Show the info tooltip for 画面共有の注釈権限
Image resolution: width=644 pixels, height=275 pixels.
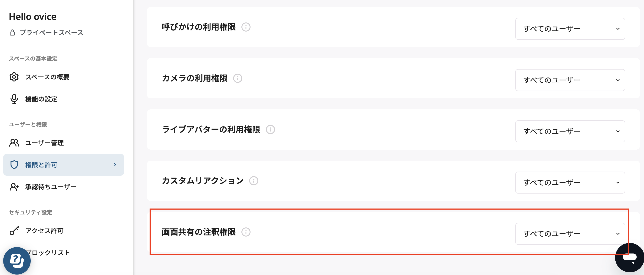click(246, 232)
